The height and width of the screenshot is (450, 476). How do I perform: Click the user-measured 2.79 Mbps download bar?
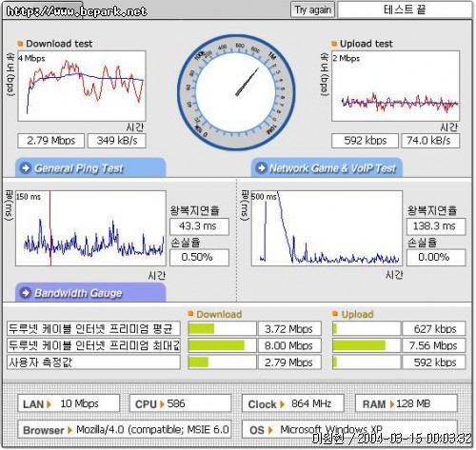[x=222, y=362]
